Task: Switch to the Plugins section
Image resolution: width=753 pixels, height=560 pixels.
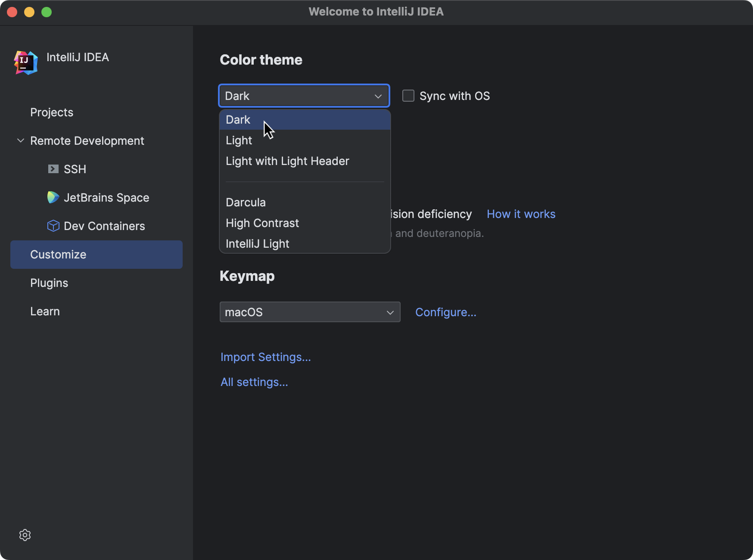Action: click(49, 283)
